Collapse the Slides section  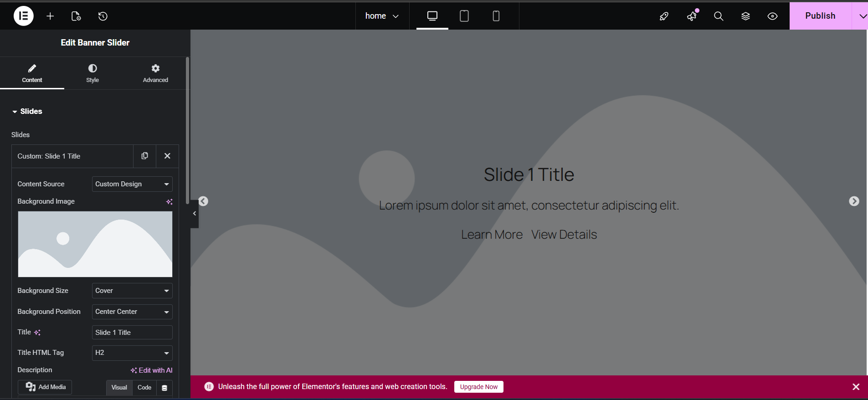click(x=27, y=111)
